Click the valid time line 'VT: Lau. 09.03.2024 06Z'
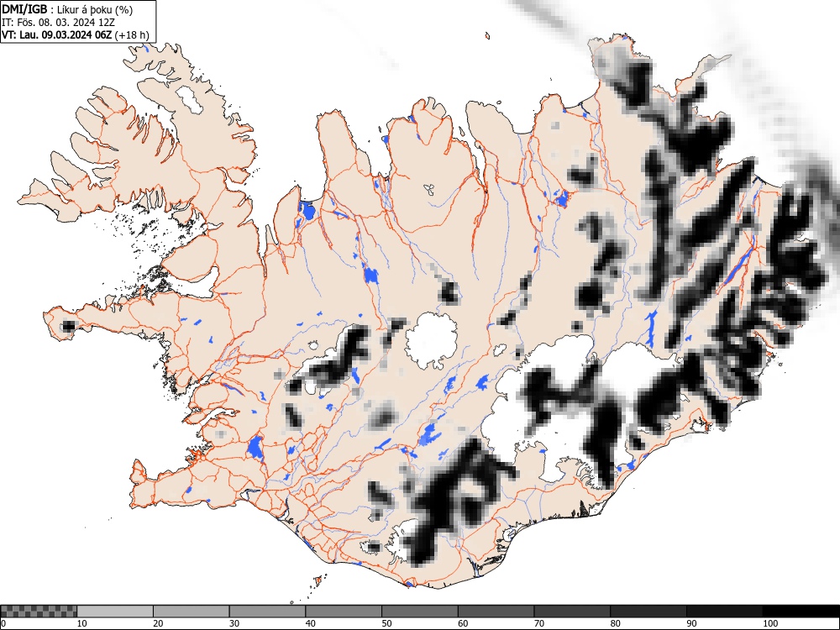 57,34
